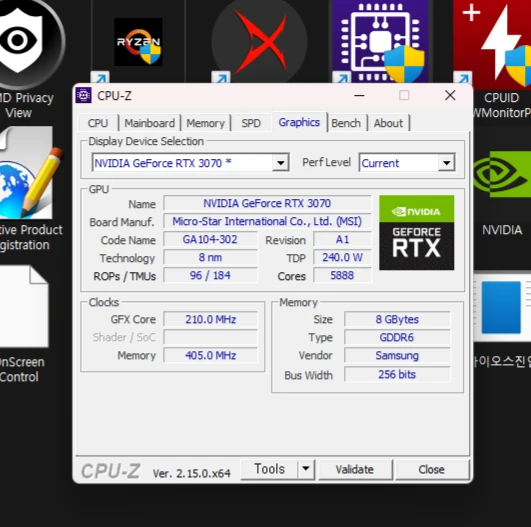
Task: Click the GA104-302 code name value
Action: tap(210, 239)
